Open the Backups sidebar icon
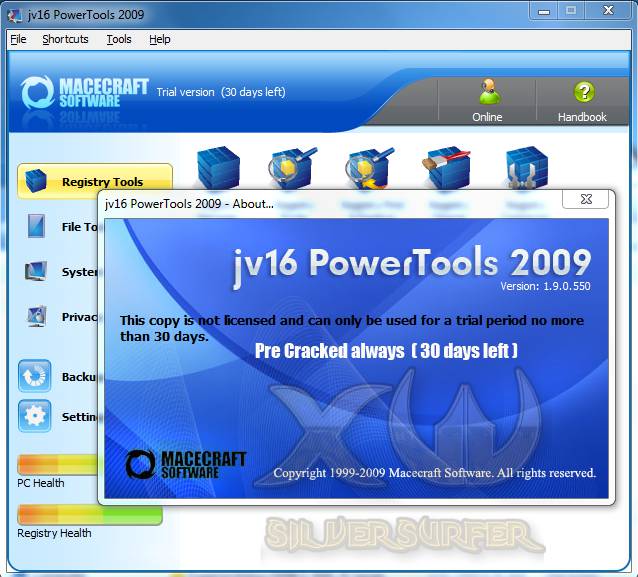Screen dimensions: 638x577 click(x=35, y=376)
